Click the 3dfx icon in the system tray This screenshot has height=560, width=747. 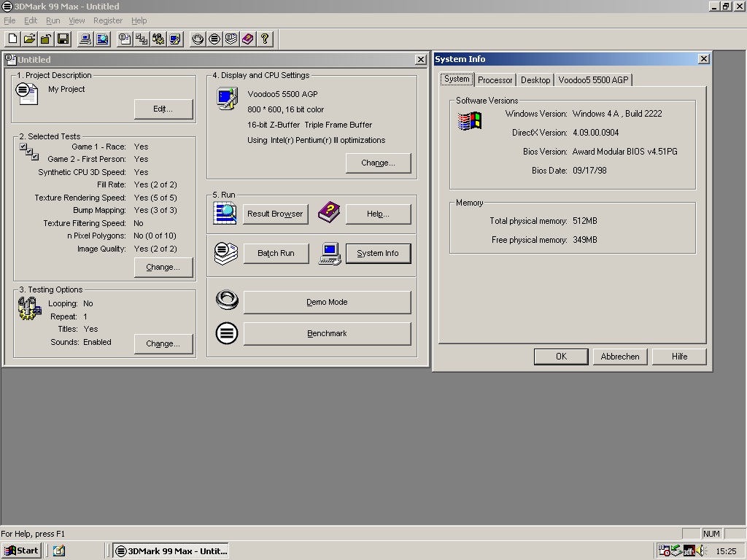[x=688, y=551]
